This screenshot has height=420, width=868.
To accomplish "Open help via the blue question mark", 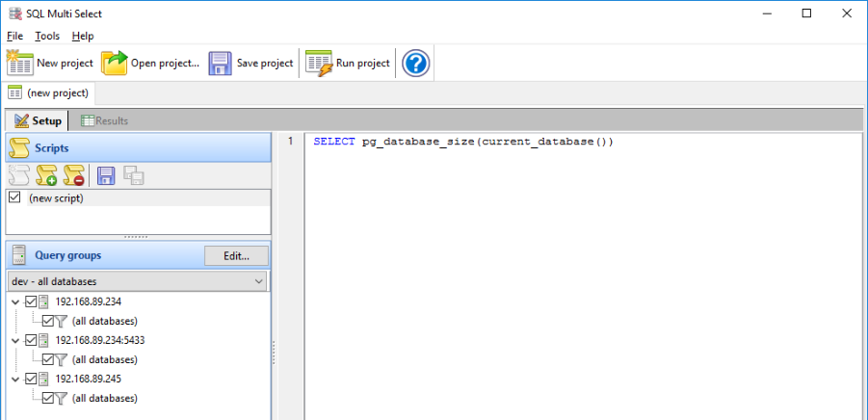I will pyautogui.click(x=415, y=64).
